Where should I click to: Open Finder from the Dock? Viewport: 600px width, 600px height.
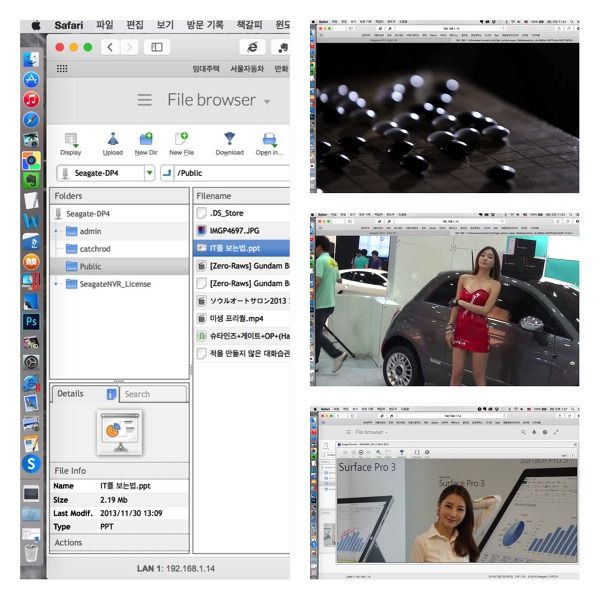31,60
